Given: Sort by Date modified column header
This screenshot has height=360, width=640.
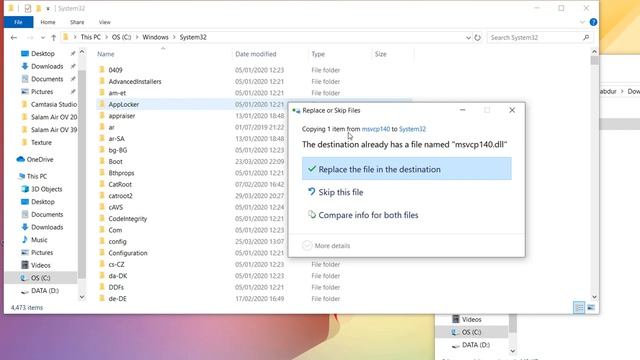Looking at the screenshot, I should pyautogui.click(x=256, y=54).
